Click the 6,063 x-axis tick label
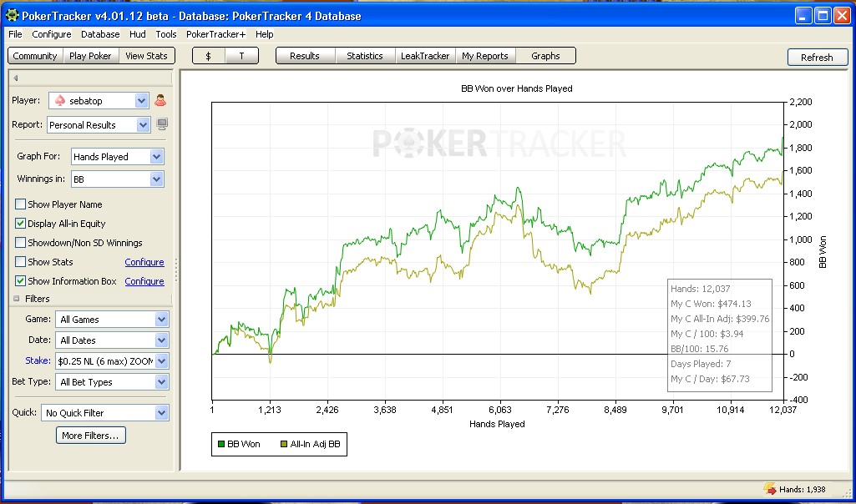 tap(500, 410)
